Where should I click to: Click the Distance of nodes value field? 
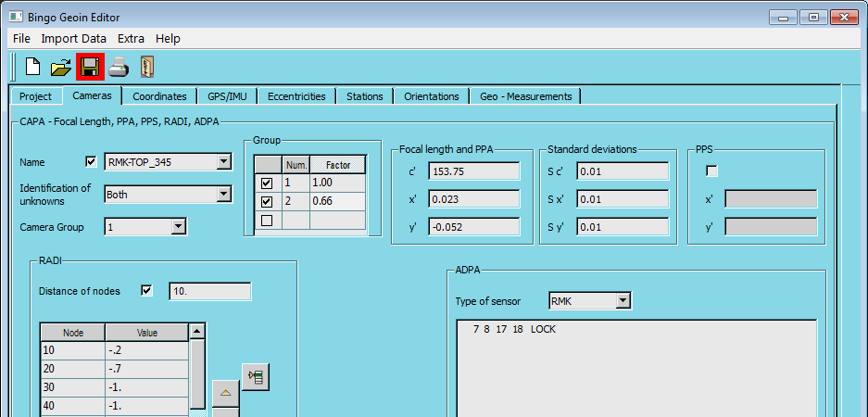point(209,291)
